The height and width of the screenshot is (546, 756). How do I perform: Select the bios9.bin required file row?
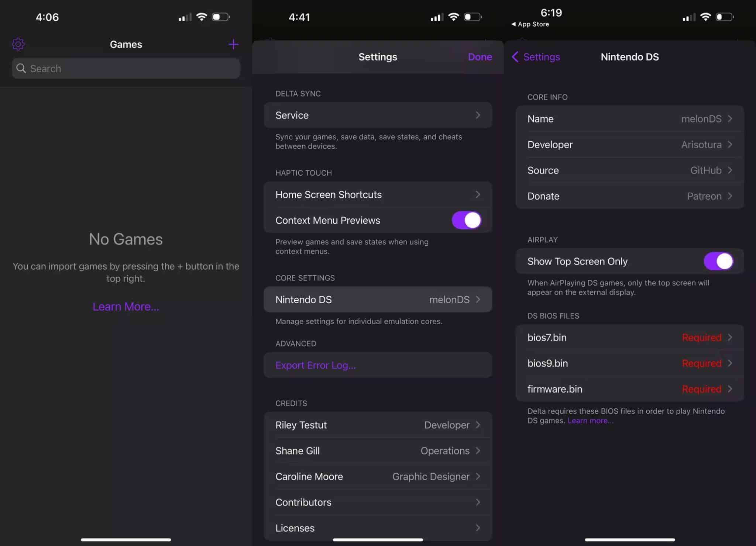click(x=630, y=363)
